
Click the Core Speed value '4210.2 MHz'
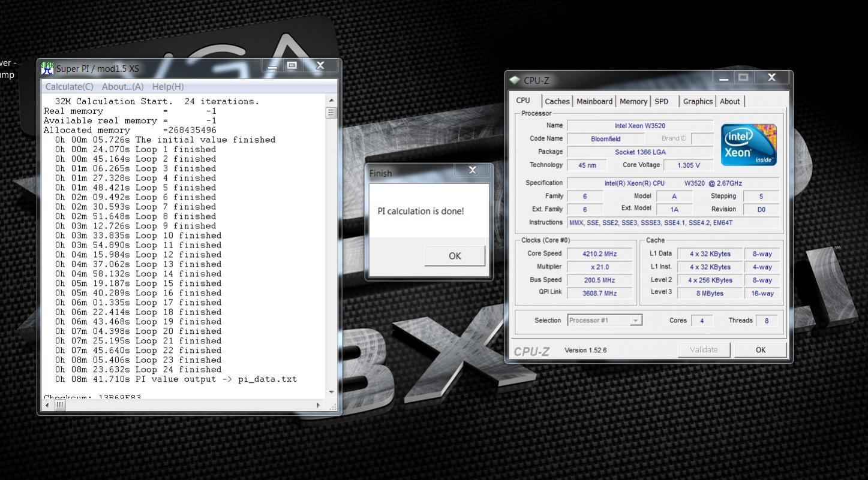600,254
